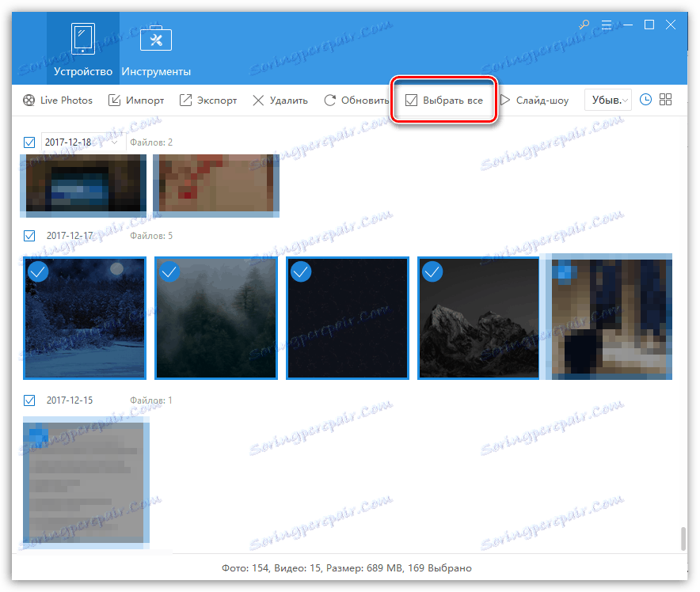Click Удалить to delete selected photos
This screenshot has height=592, width=700.
tap(280, 101)
